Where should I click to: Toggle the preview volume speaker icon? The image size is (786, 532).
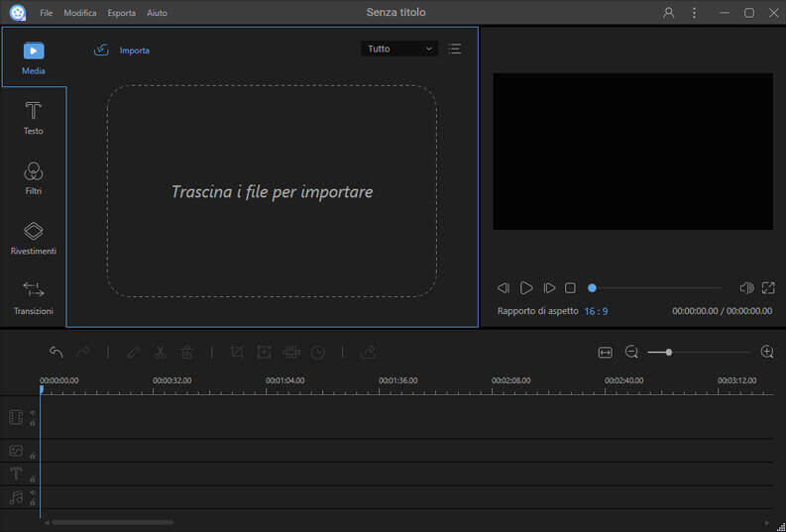click(746, 288)
